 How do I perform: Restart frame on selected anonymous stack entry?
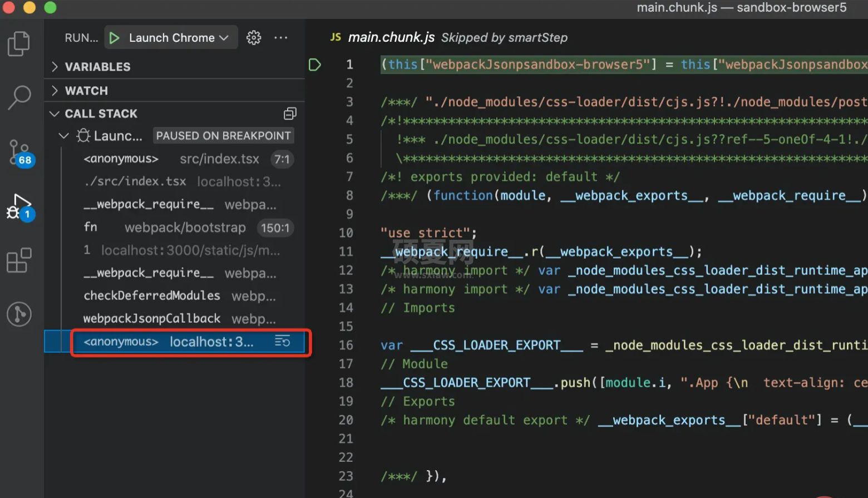[283, 341]
